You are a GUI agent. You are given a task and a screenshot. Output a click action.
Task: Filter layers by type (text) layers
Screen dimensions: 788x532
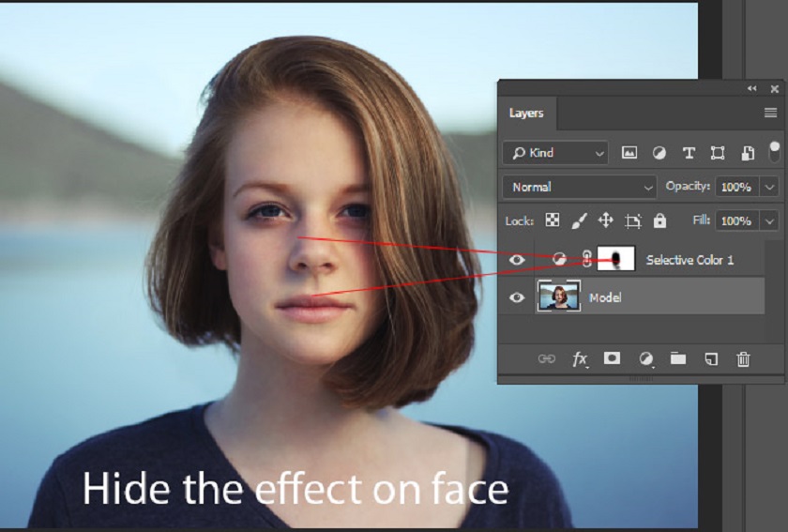[x=689, y=153]
